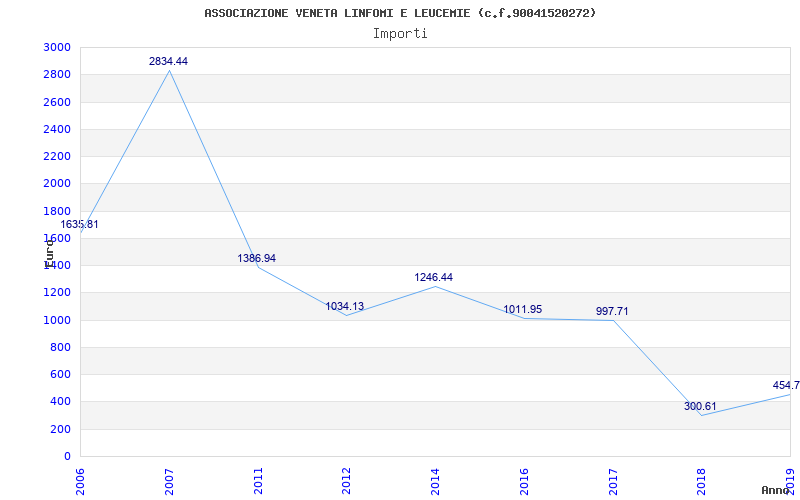Select the Importi subtitle
This screenshot has width=800, height=500.
click(400, 33)
